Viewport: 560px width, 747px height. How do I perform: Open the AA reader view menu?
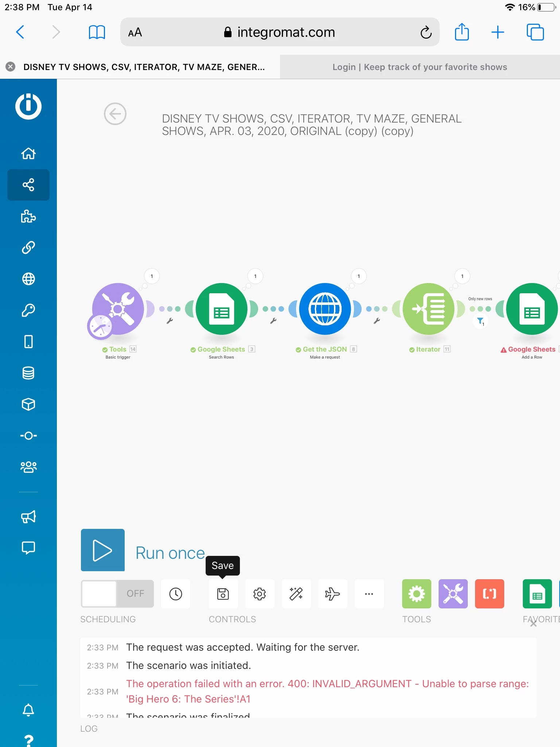(135, 32)
